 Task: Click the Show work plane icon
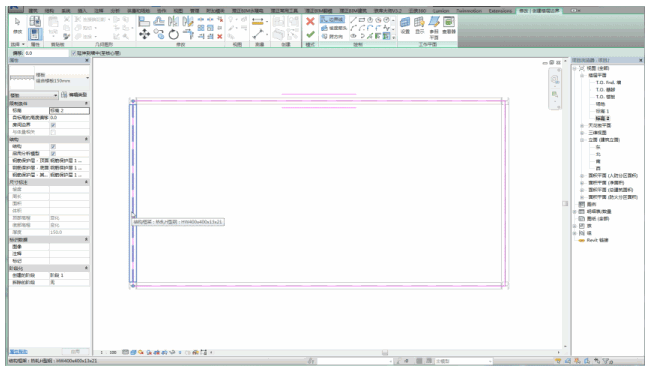(x=420, y=25)
